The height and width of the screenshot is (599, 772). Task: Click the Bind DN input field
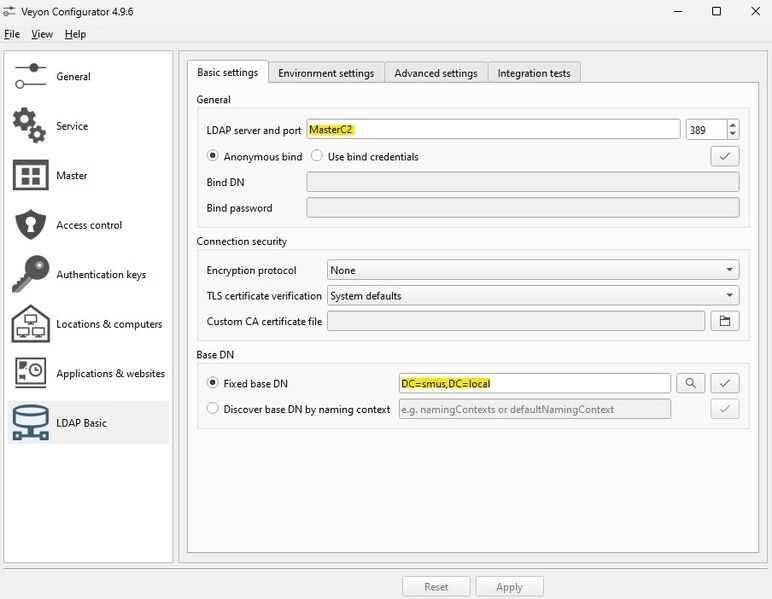(x=522, y=182)
